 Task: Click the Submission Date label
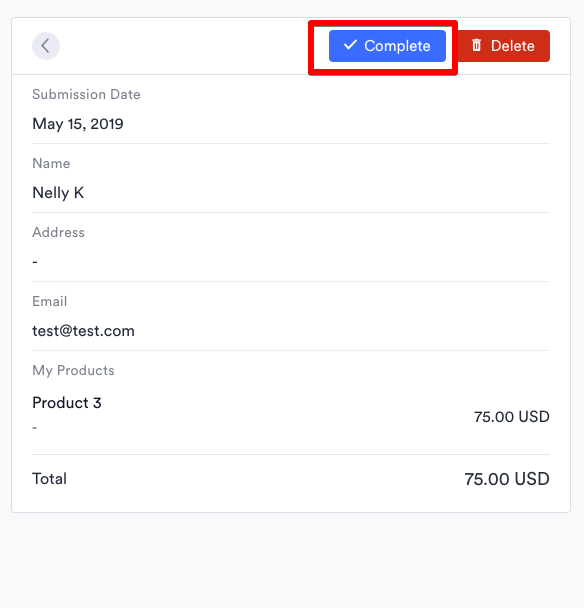coord(86,94)
